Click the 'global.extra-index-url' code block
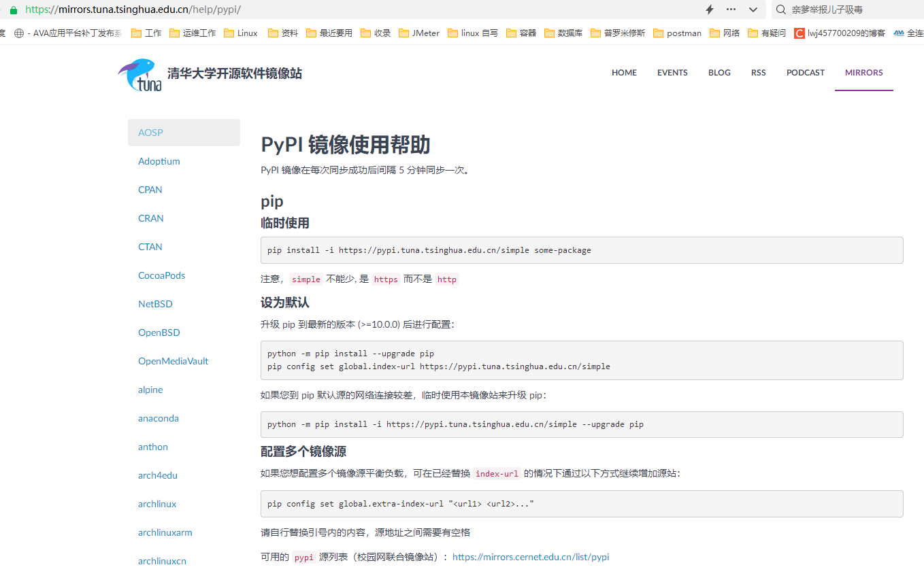This screenshot has width=924, height=582. pyautogui.click(x=582, y=504)
